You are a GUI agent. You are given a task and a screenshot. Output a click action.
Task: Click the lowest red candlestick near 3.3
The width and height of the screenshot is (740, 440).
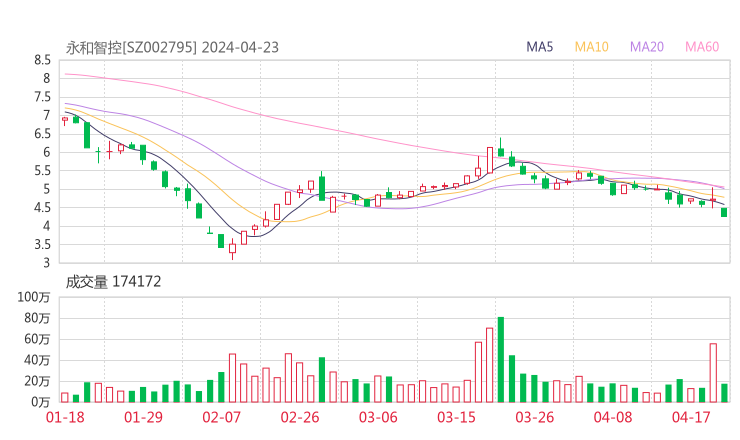pos(232,248)
